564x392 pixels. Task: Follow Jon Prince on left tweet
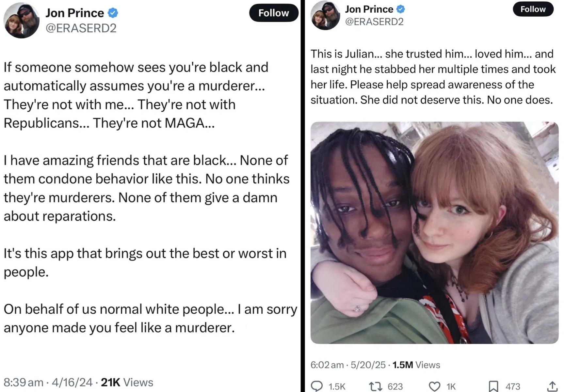[274, 13]
